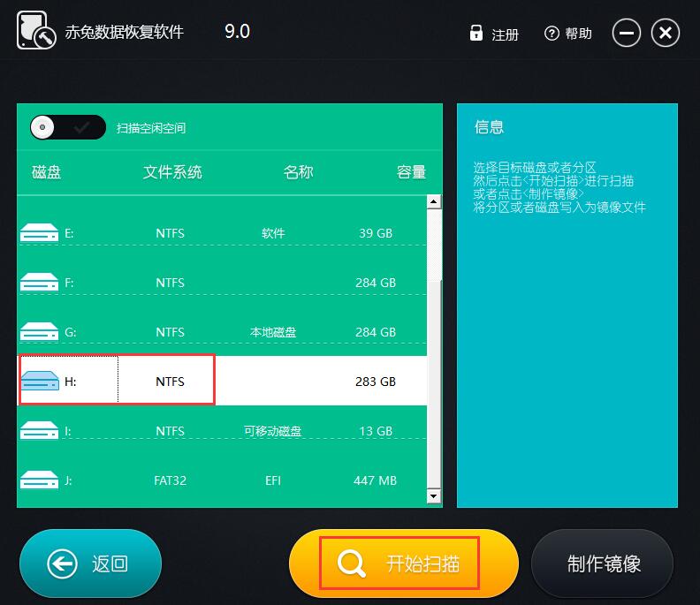Click the 13 GB capacity value
Screen dimensions: 700x605
point(376,431)
